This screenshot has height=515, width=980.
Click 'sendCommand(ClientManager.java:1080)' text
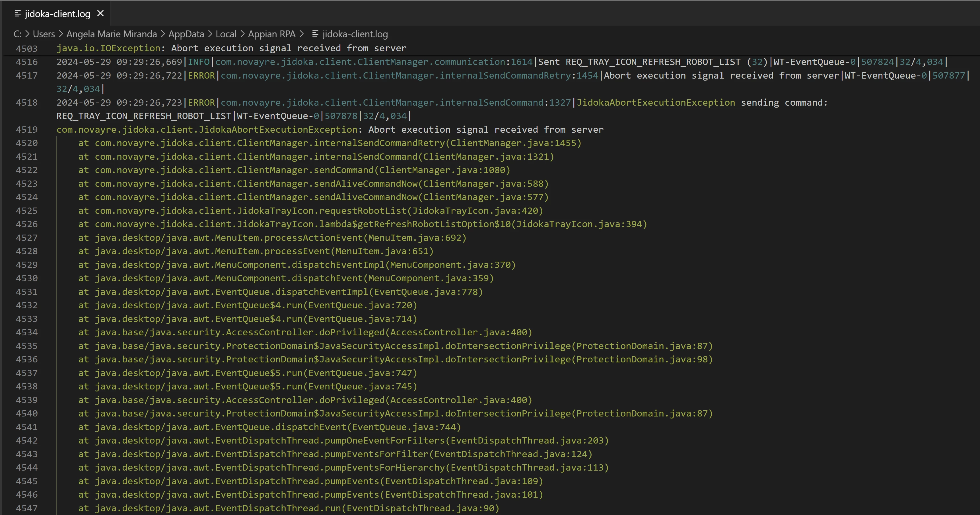click(x=412, y=170)
